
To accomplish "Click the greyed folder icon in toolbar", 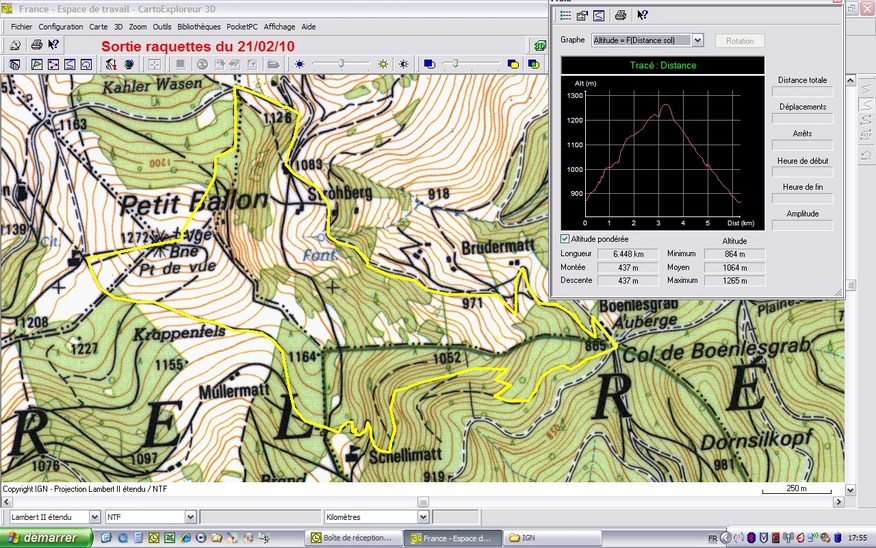I will tap(273, 64).
